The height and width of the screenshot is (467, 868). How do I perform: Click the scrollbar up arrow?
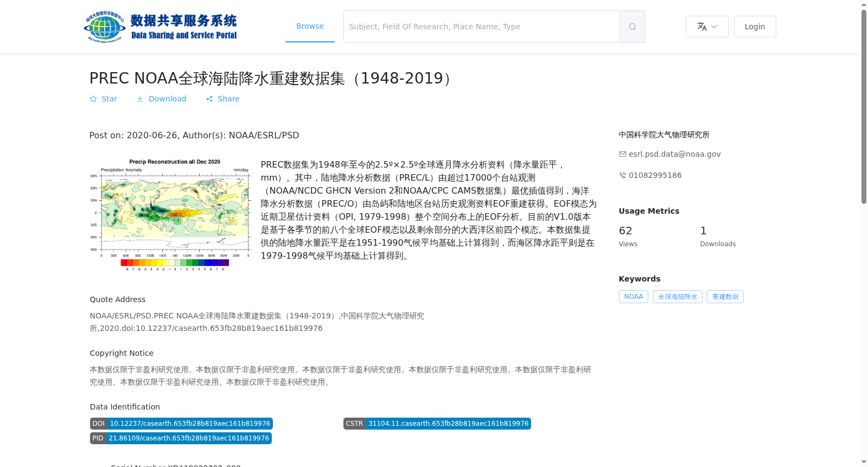[x=864, y=4]
